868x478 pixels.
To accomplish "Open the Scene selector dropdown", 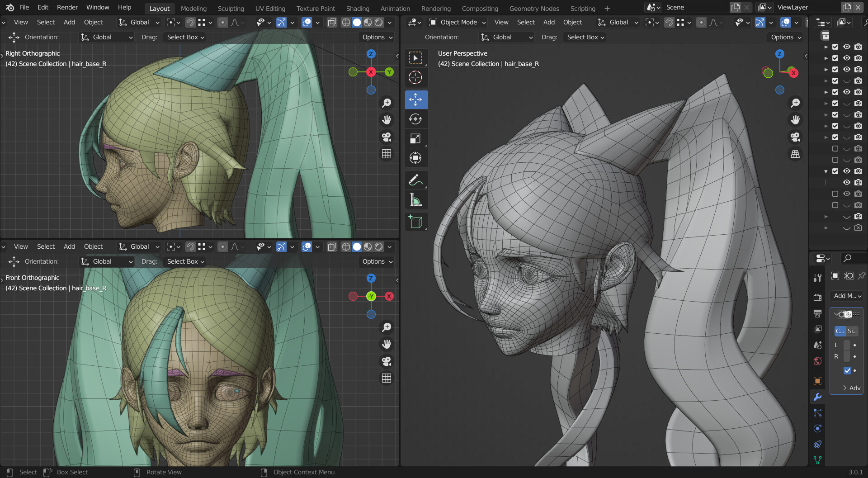I will pos(653,7).
